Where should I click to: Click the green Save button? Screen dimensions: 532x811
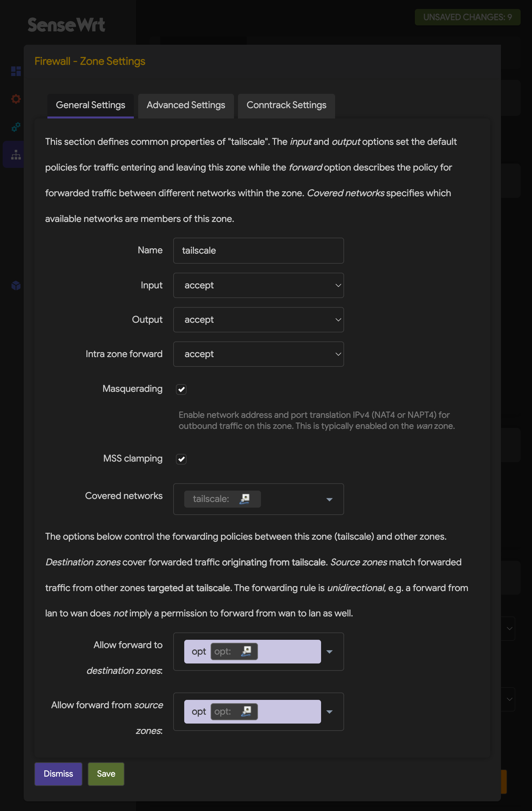click(106, 774)
